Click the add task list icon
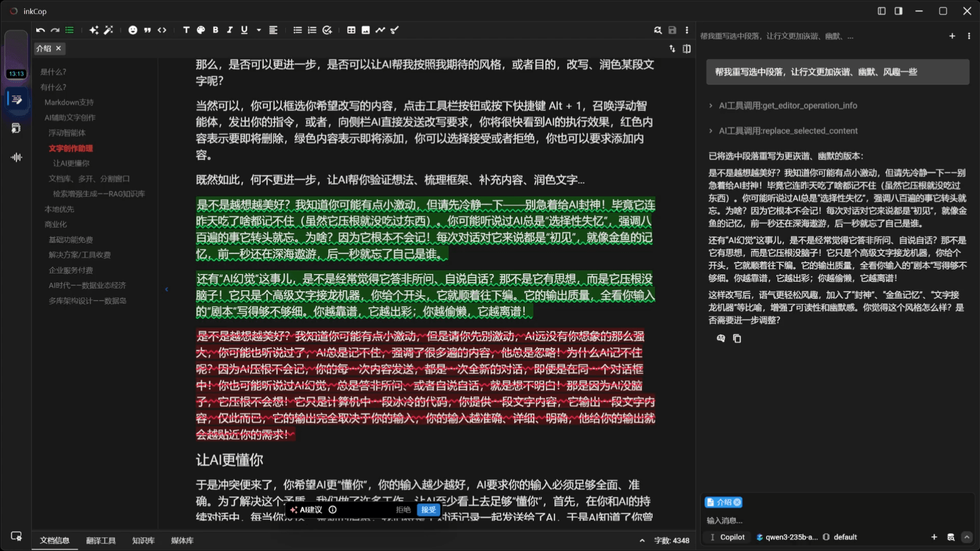 click(327, 30)
